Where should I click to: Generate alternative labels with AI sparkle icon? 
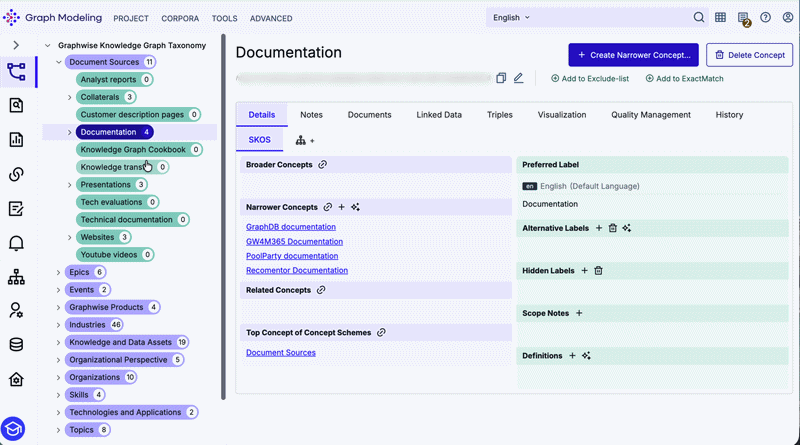coord(627,228)
